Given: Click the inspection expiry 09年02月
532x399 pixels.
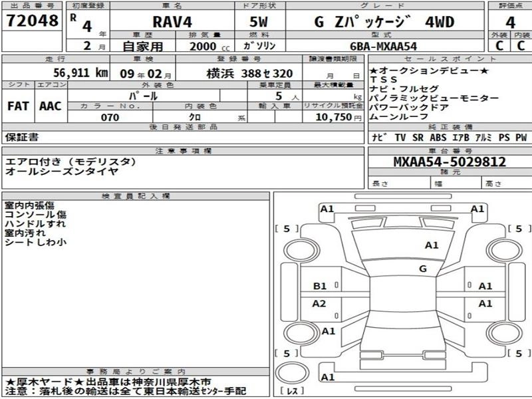Looking at the screenshot, I should (x=146, y=74).
